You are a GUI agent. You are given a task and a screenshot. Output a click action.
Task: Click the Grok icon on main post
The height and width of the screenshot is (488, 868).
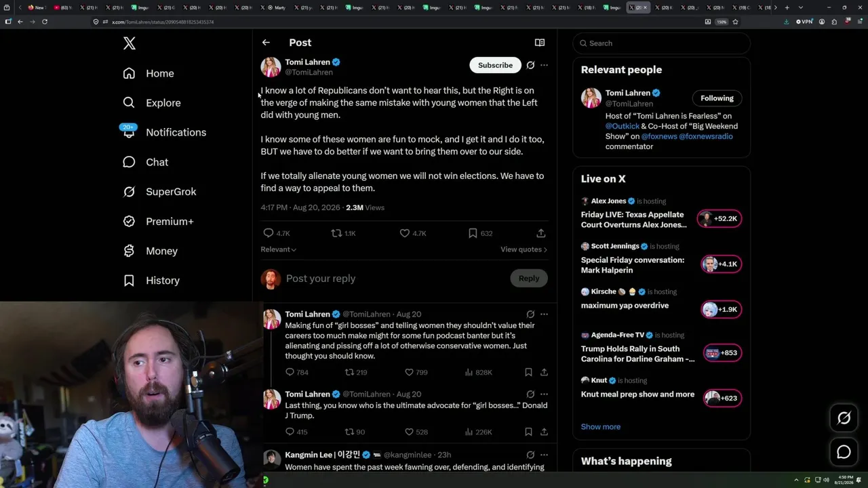pos(530,65)
